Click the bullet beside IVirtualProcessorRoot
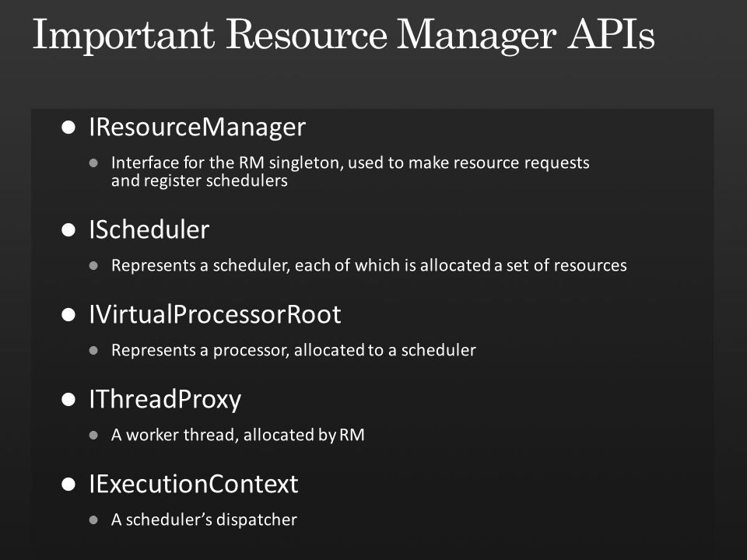The image size is (747, 560). (x=68, y=315)
